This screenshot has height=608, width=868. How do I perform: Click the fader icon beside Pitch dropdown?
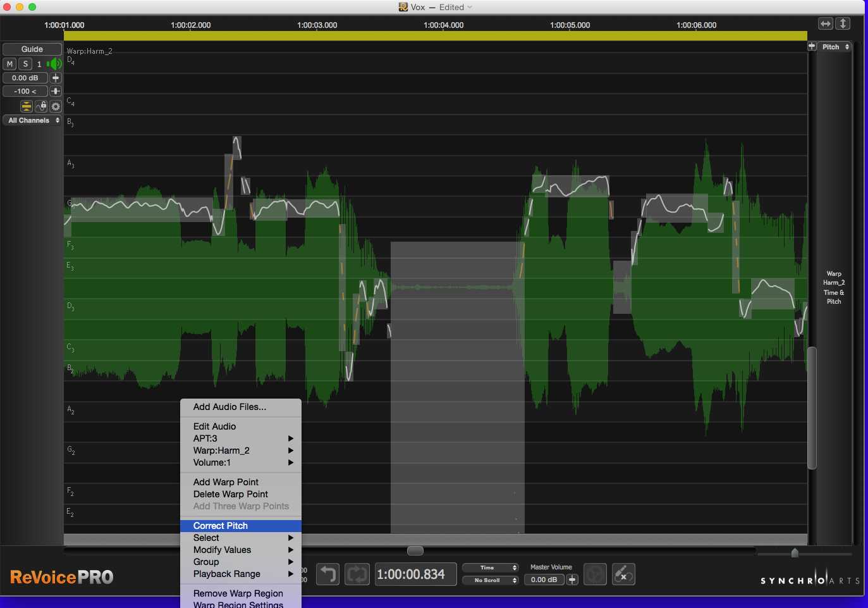[x=812, y=46]
